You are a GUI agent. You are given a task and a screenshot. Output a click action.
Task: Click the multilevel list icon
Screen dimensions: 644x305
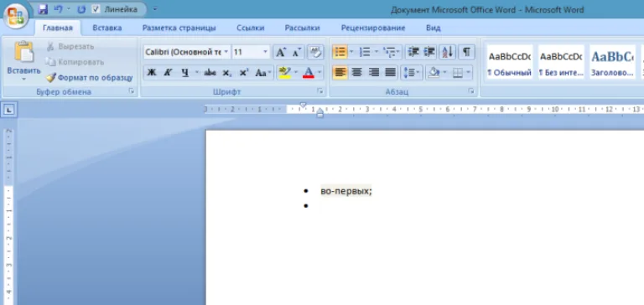(388, 52)
